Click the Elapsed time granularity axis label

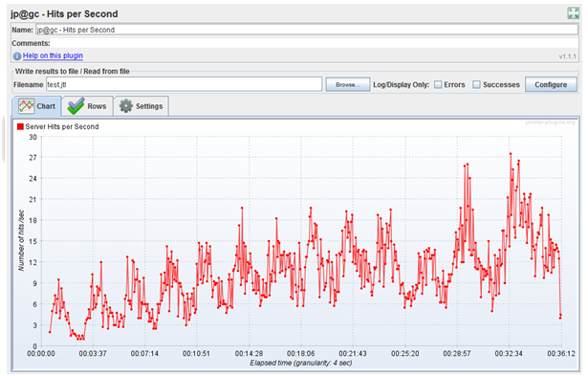point(301,363)
